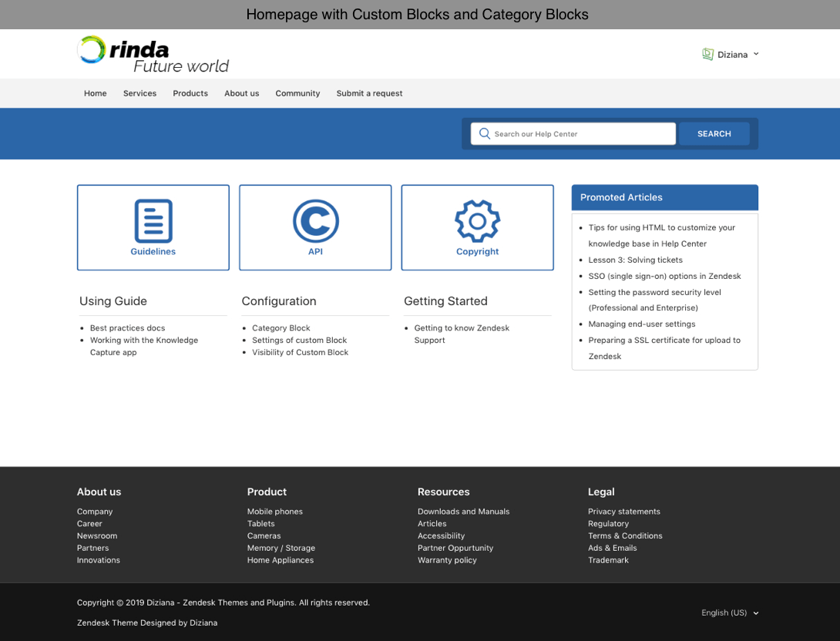Go to the Community nav item
Image resolution: width=840 pixels, height=641 pixels.
point(297,93)
